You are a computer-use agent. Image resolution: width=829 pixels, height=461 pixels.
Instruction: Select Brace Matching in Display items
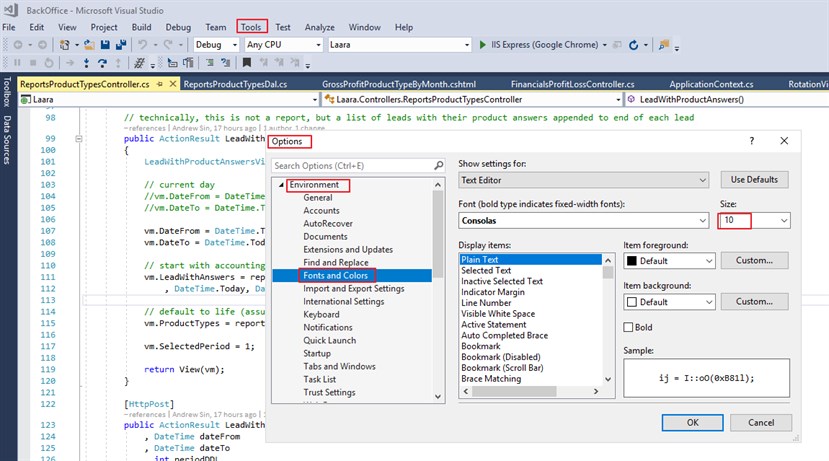(x=491, y=379)
